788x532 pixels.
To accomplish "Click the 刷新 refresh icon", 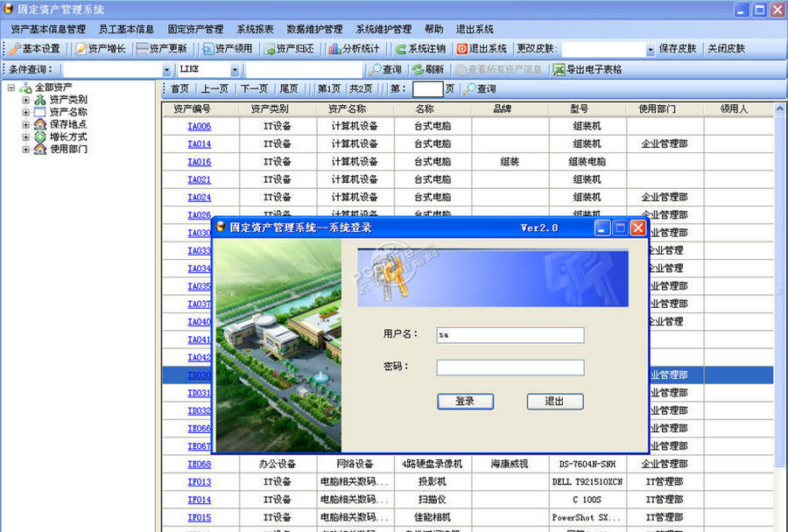I will 417,69.
